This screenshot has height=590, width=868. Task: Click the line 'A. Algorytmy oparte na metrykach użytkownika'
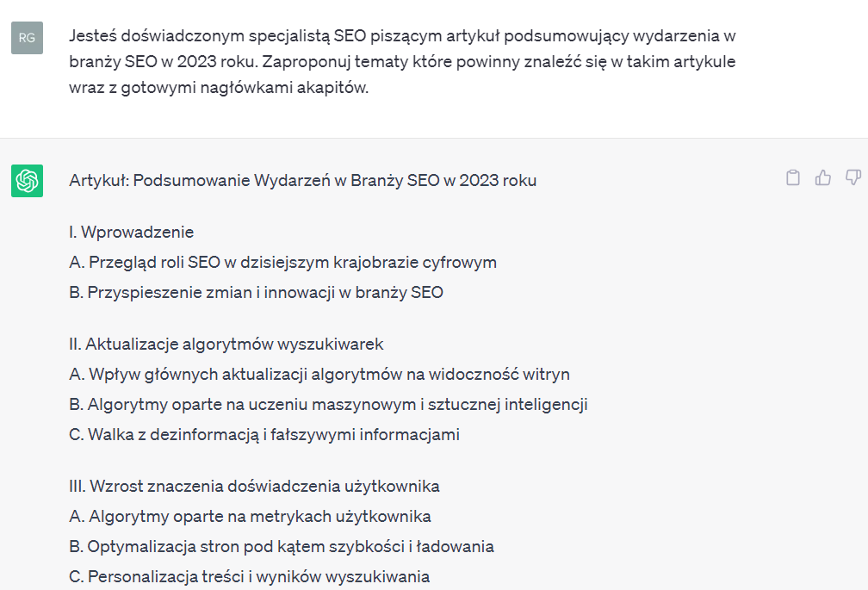point(250,516)
